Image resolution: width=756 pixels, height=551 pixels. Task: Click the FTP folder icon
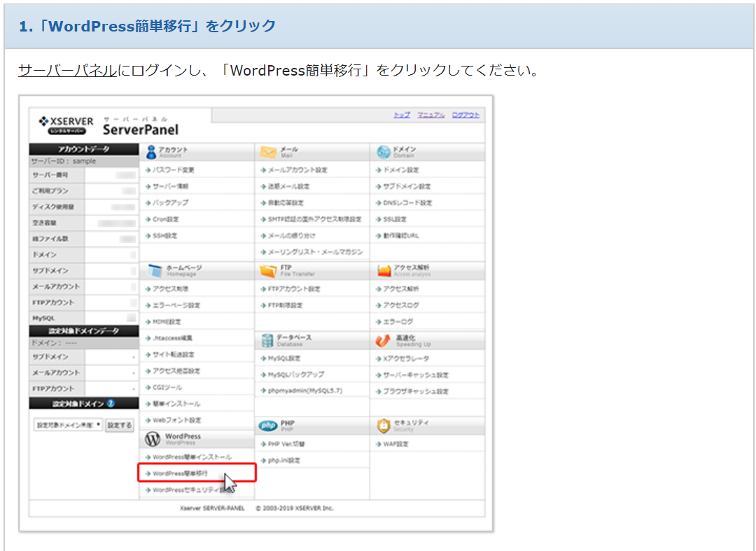(267, 271)
